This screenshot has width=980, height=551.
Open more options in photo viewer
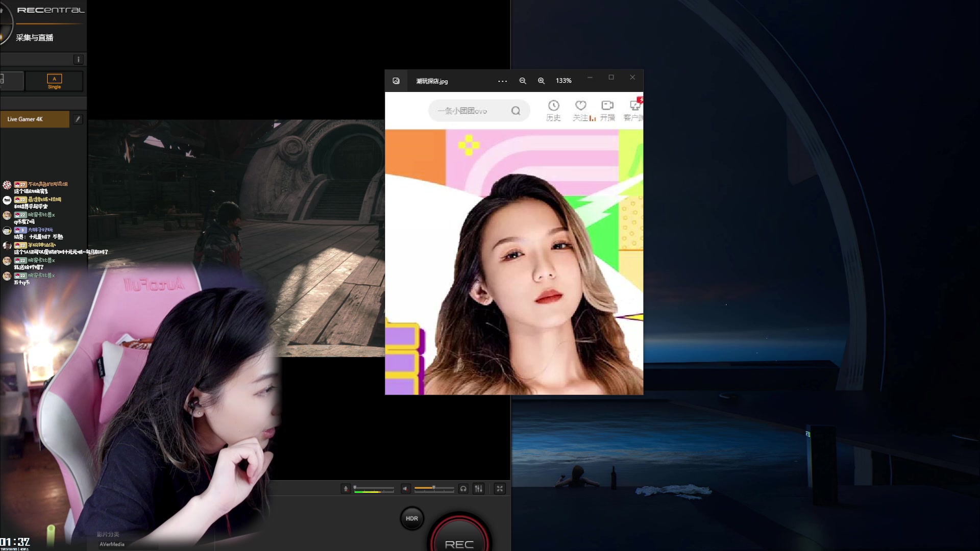coord(502,81)
